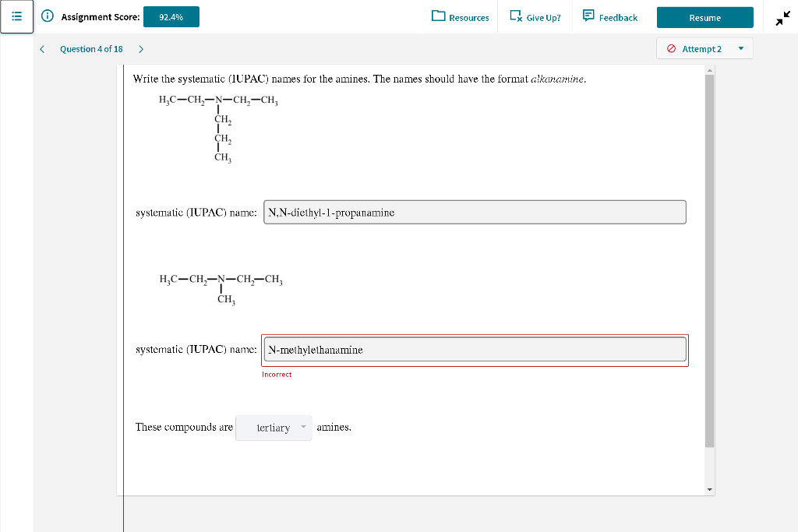This screenshot has height=532, width=798.
Task: Select the N-methylethanamine answer field
Action: (x=475, y=349)
